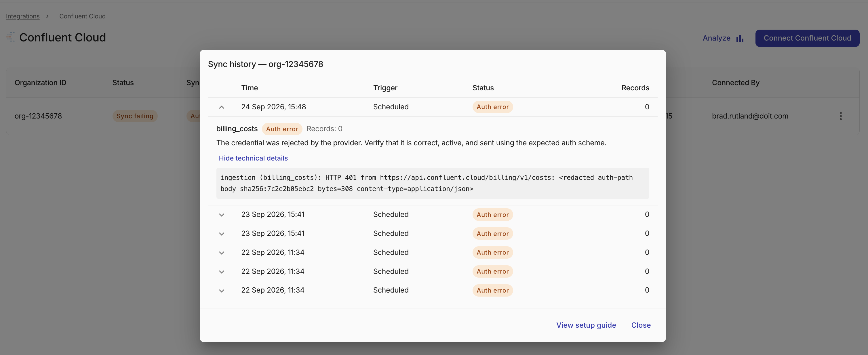Expand the first 23 Sep 2026, 15:41 row
Viewport: 868px width, 355px height.
(221, 215)
